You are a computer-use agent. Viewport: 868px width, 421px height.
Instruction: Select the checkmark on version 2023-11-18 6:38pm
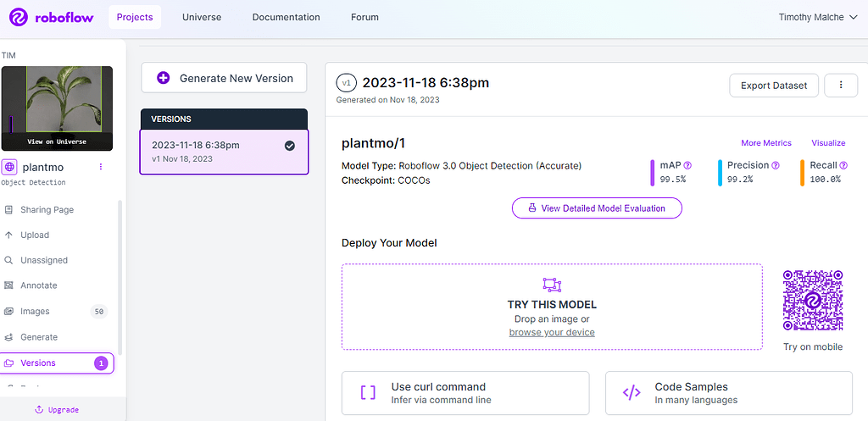click(290, 146)
